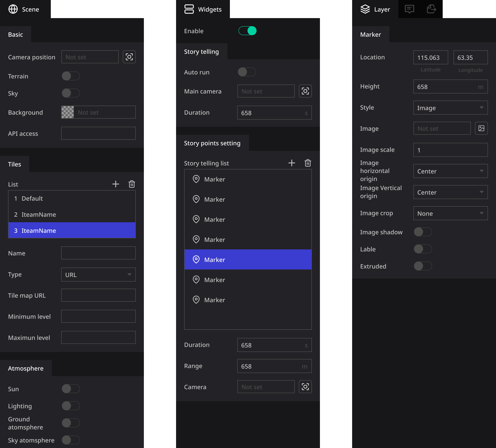Click the pin icon of the fourth Marker

tap(196, 239)
